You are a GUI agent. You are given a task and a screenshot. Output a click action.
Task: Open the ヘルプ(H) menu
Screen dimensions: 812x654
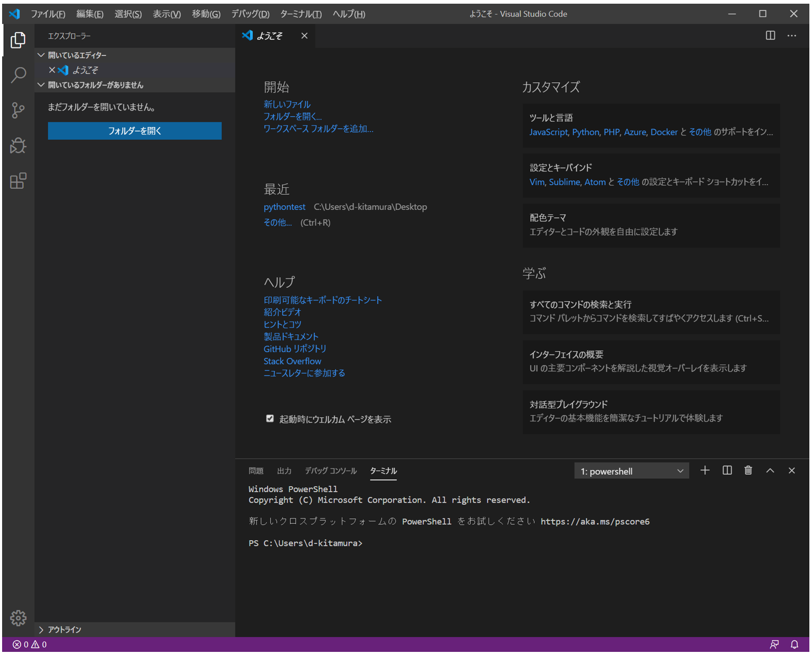point(349,14)
